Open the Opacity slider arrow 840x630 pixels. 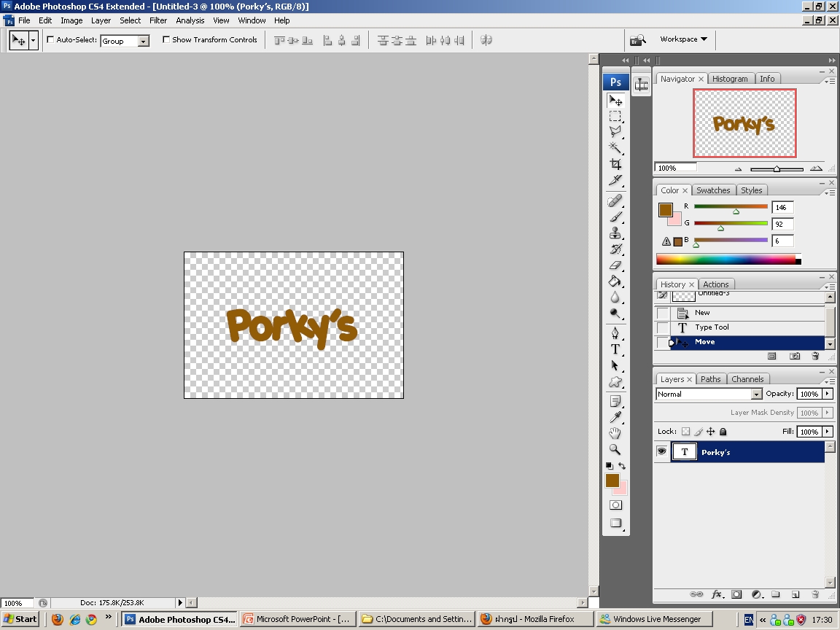click(828, 394)
